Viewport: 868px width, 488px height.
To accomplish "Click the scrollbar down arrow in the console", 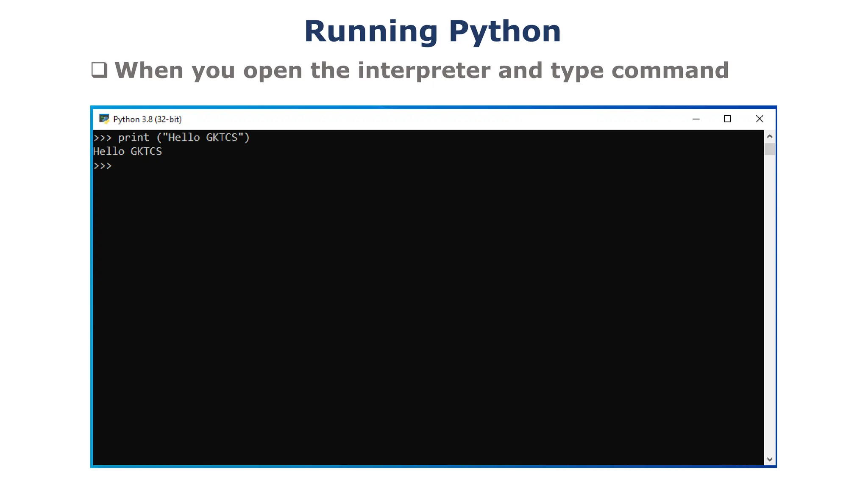I will pyautogui.click(x=770, y=459).
